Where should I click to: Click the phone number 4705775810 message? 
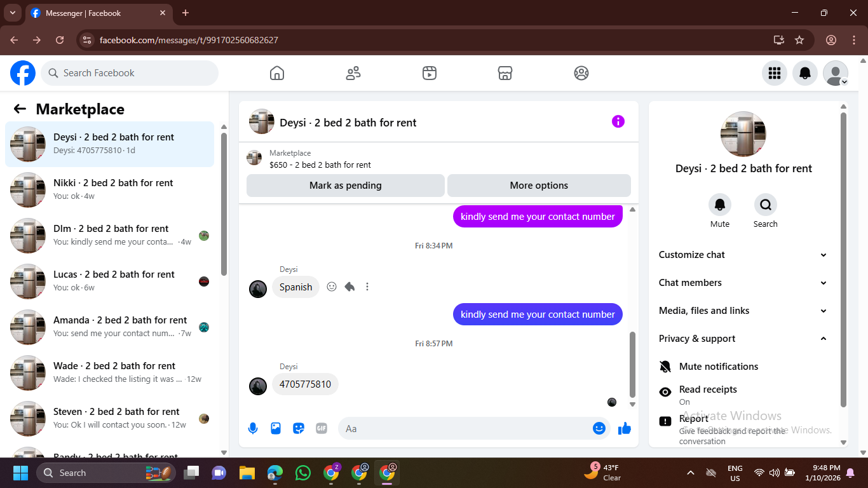pos(305,384)
